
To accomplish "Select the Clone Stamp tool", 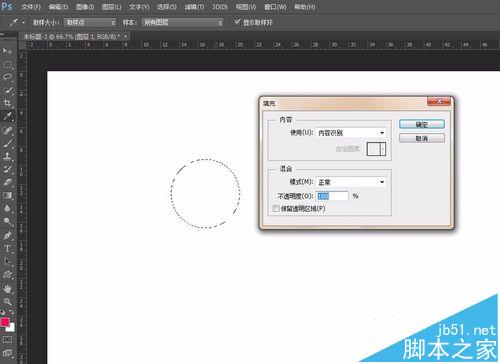I will (x=7, y=156).
